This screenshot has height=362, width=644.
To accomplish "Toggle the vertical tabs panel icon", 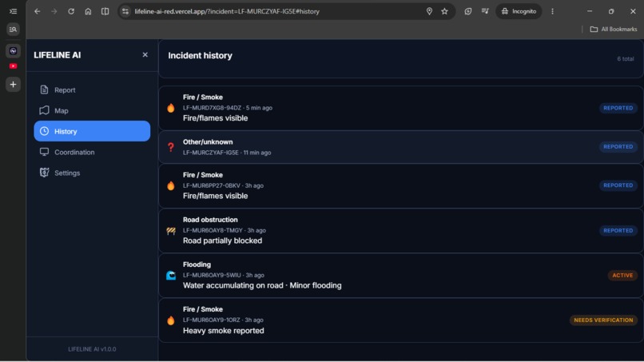I will [13, 11].
